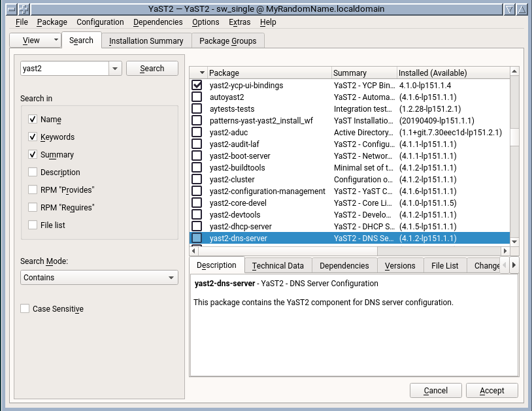The width and height of the screenshot is (532, 411).
Task: Select the autoyast2 package name
Action: click(227, 97)
